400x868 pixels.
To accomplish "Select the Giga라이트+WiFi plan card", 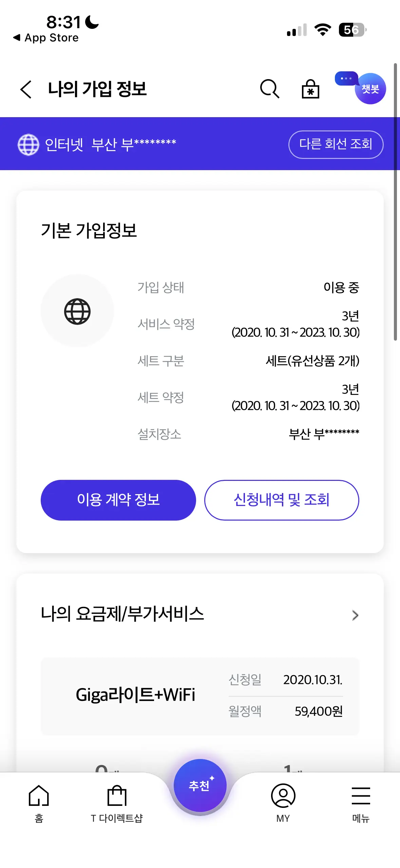I will [200, 696].
